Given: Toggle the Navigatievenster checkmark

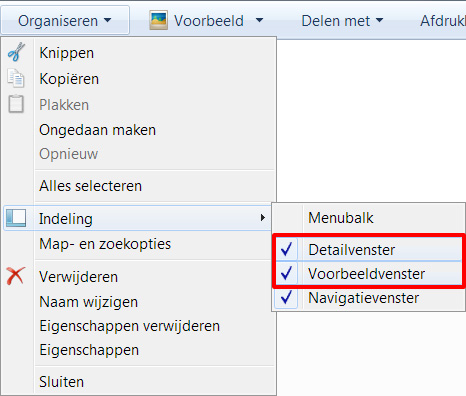Looking at the screenshot, I should click(368, 298).
